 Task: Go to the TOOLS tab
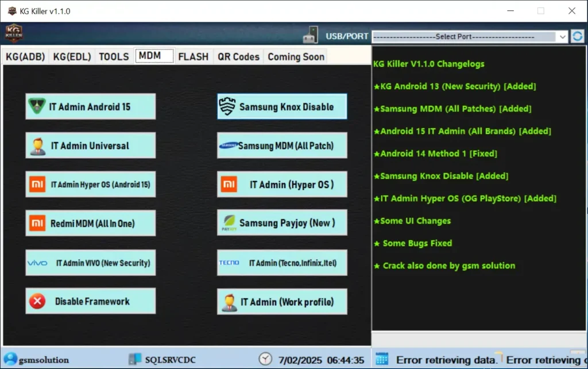114,57
